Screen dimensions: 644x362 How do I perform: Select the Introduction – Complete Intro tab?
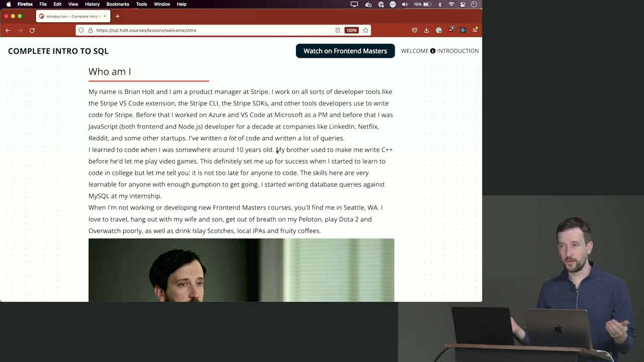[x=73, y=16]
